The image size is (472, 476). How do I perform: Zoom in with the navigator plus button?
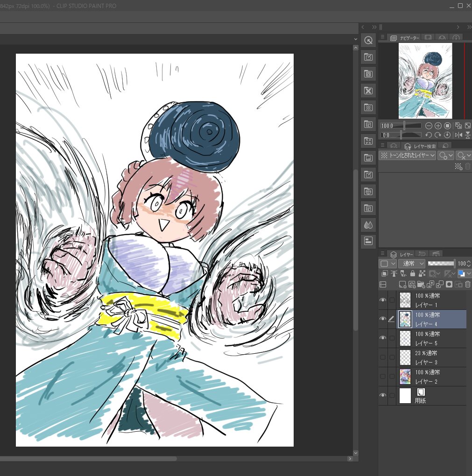click(438, 126)
